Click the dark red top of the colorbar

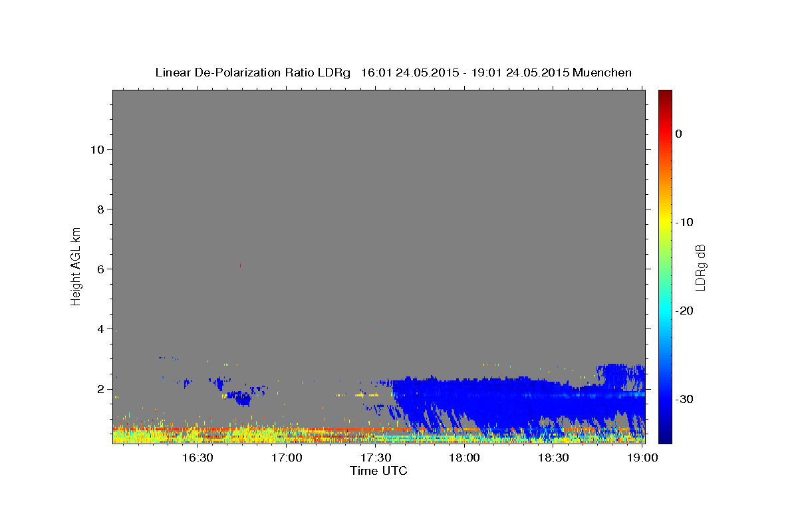[x=665, y=94]
